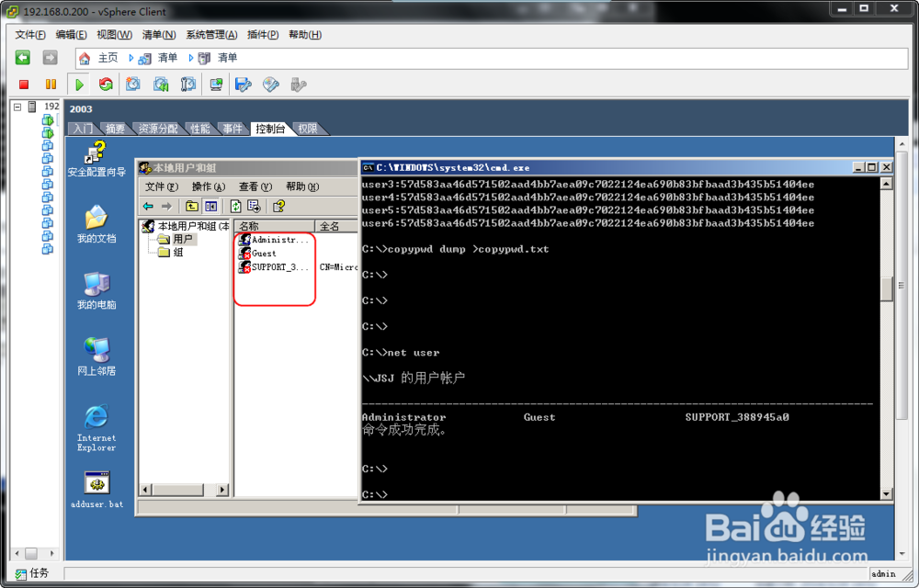This screenshot has height=588, width=919.
Task: Click the floppy device connect icon
Action: coord(244,85)
